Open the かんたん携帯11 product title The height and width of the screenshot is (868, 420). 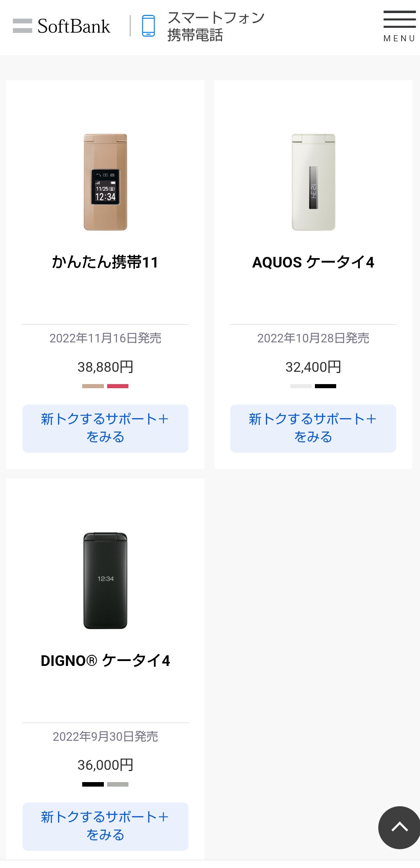(x=106, y=262)
